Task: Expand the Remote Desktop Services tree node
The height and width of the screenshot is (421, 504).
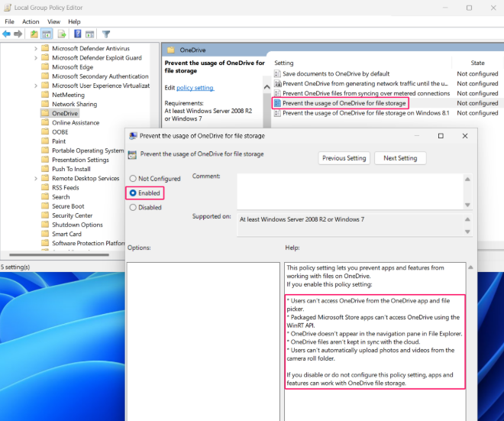Action: 36,178
